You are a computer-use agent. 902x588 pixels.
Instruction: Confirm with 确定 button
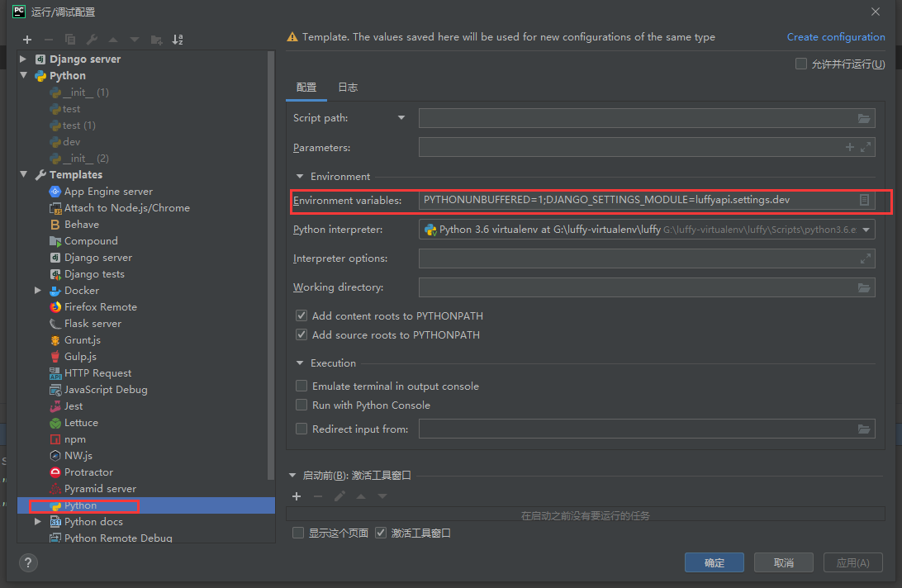714,562
